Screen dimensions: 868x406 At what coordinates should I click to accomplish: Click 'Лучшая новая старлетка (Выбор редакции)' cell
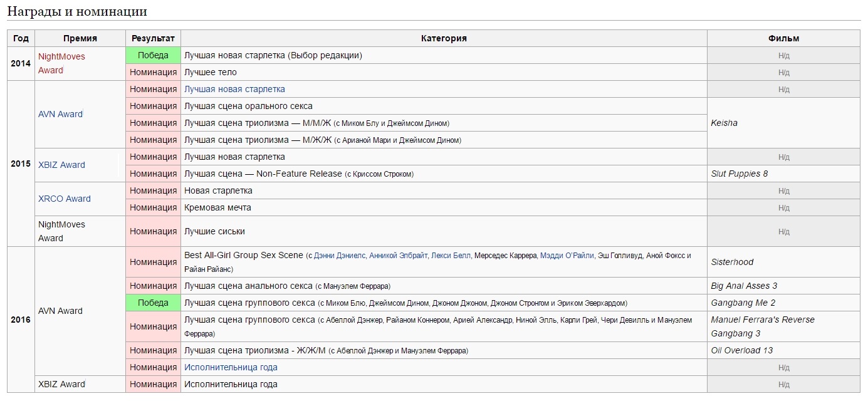click(x=444, y=55)
